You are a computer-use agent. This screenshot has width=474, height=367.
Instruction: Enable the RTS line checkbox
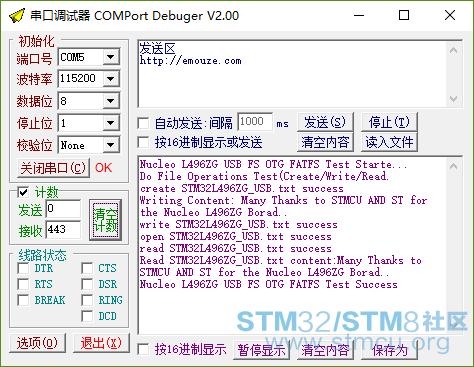[23, 284]
